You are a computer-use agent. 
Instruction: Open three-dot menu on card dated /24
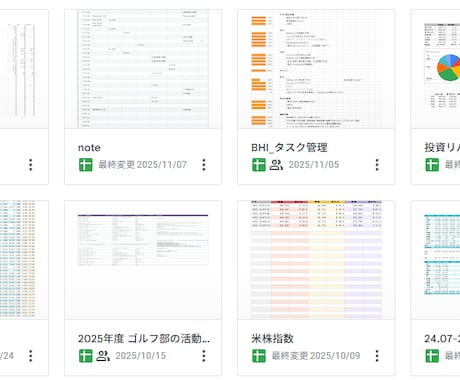click(31, 356)
